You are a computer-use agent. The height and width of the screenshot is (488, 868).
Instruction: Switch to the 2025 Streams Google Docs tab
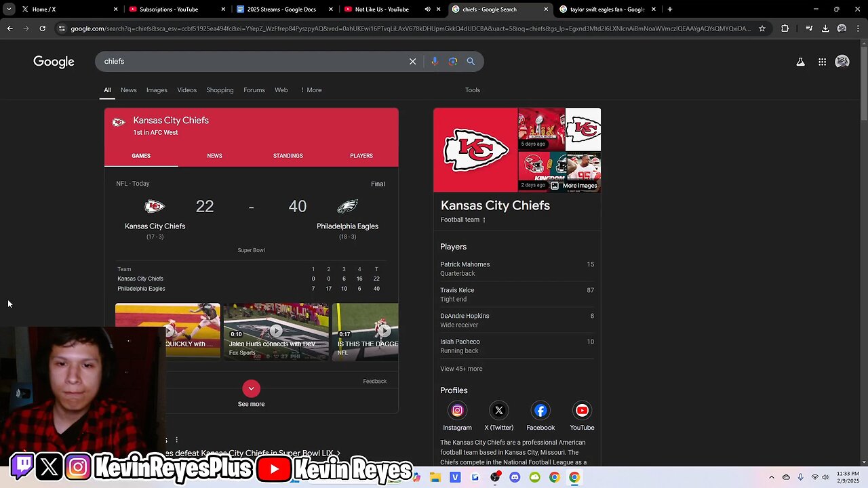tap(283, 9)
